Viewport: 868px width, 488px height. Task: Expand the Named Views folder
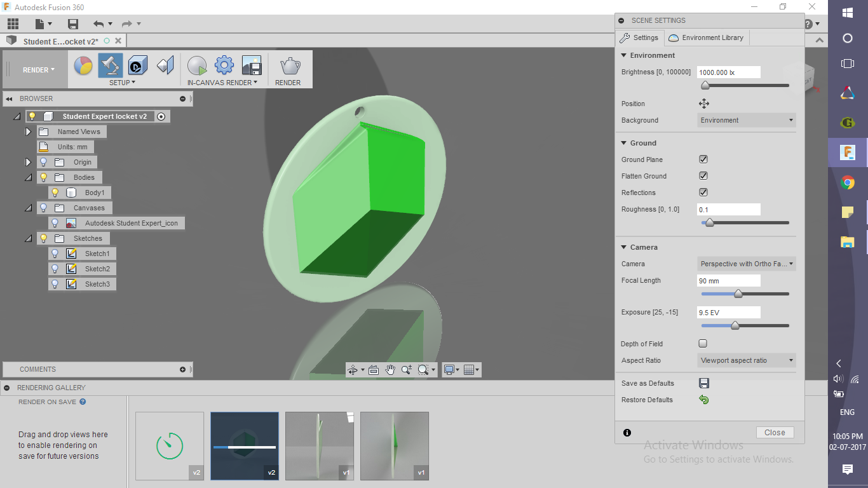pos(28,132)
